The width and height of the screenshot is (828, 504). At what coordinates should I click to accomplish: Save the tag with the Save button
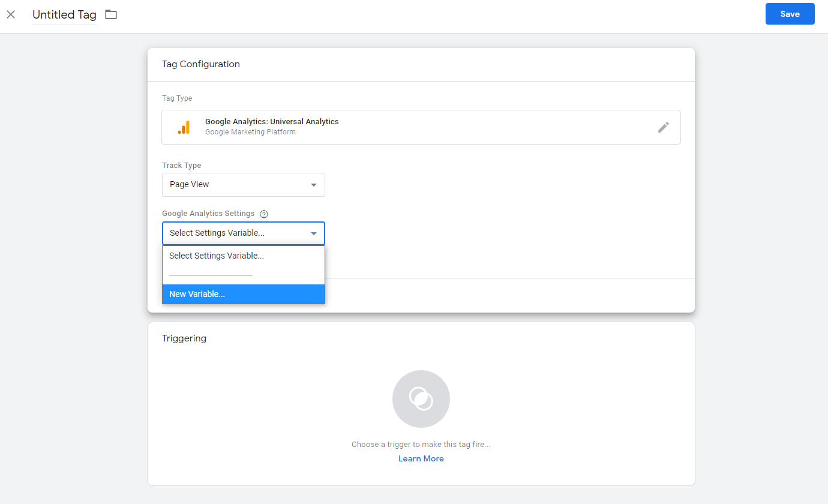coord(790,14)
